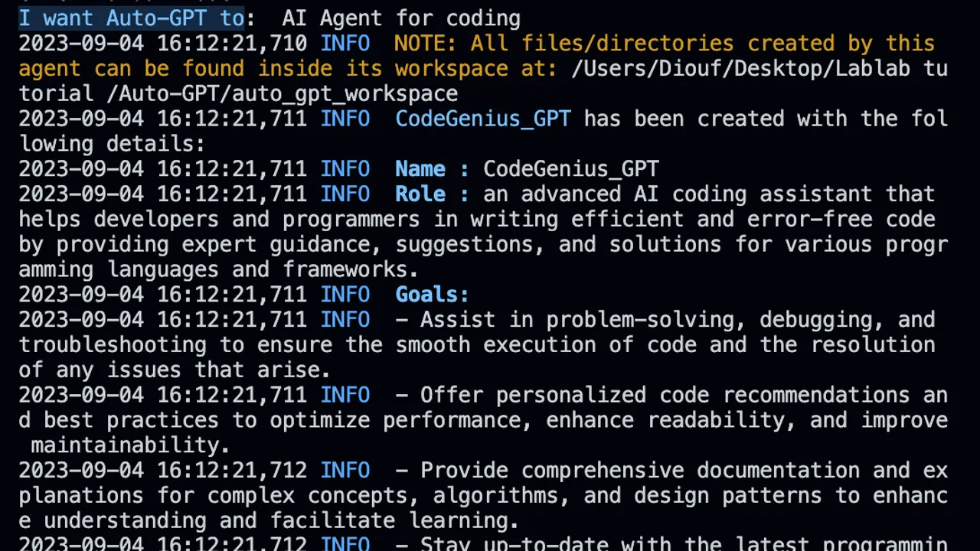Screen dimensions: 980x551
Task: Click the INFO label on the "Assist in" line
Action: [345, 320]
